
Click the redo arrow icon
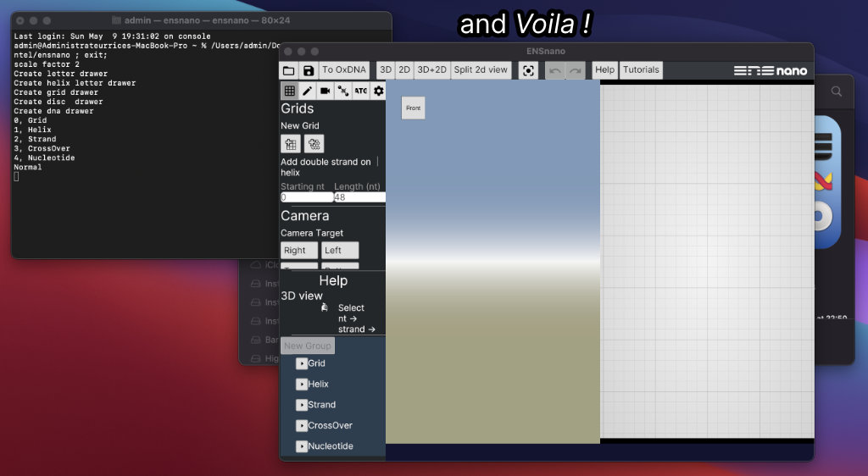coord(576,71)
